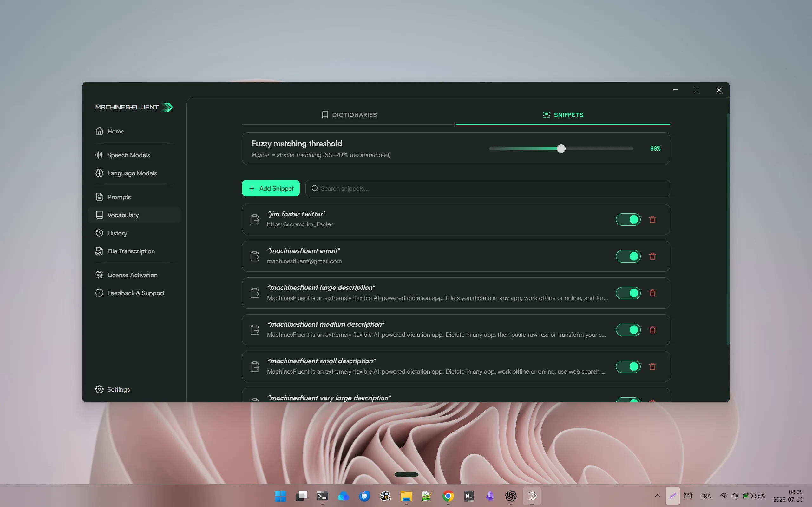Click the snippet icon for "machinesfluent small description"
The image size is (812, 507).
(x=255, y=367)
